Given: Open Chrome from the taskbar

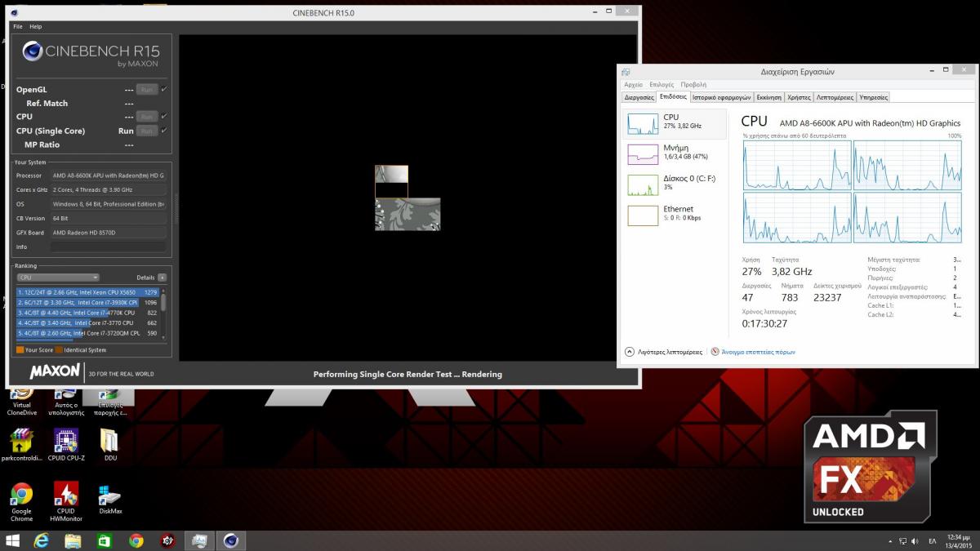Looking at the screenshot, I should [136, 540].
